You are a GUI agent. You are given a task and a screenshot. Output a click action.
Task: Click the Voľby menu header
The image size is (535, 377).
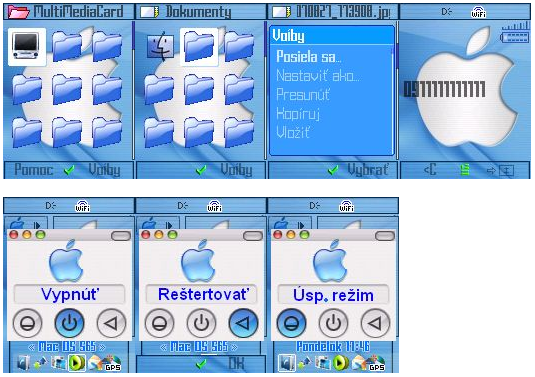coord(332,35)
